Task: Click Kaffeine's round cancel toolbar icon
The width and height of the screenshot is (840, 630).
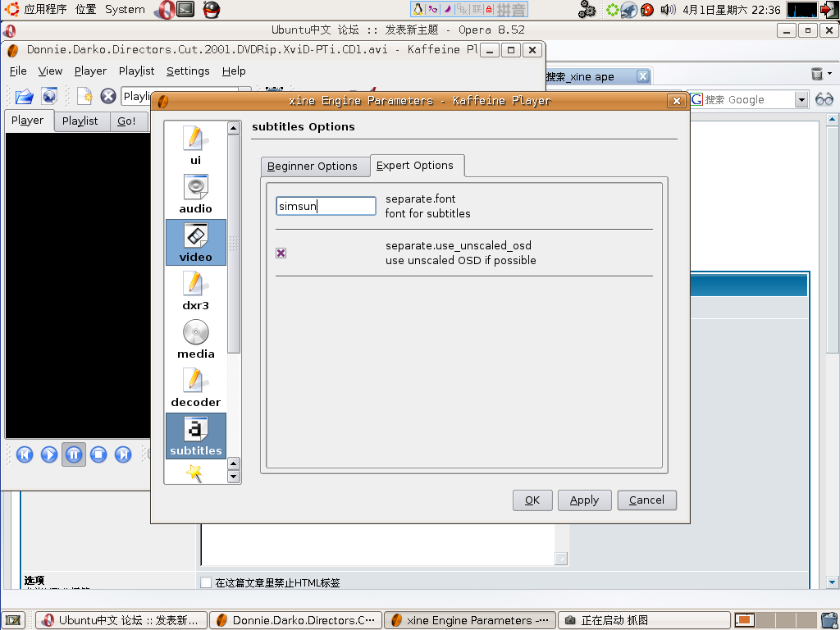Action: click(x=108, y=97)
